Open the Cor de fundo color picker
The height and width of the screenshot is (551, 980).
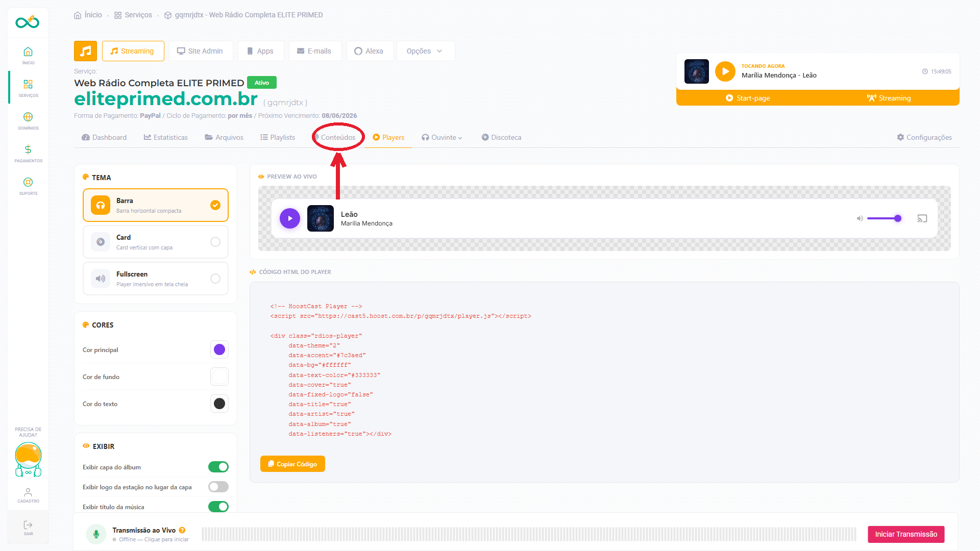pos(219,377)
